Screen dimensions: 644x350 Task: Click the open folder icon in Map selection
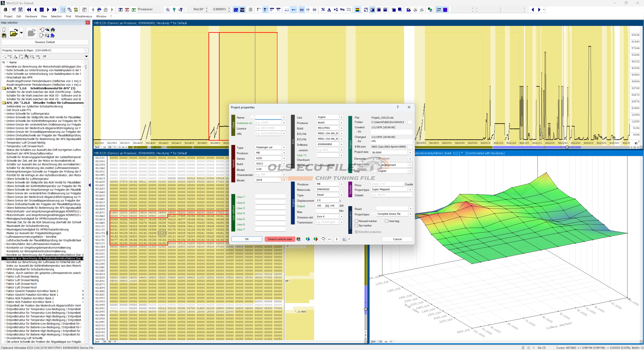(14, 33)
